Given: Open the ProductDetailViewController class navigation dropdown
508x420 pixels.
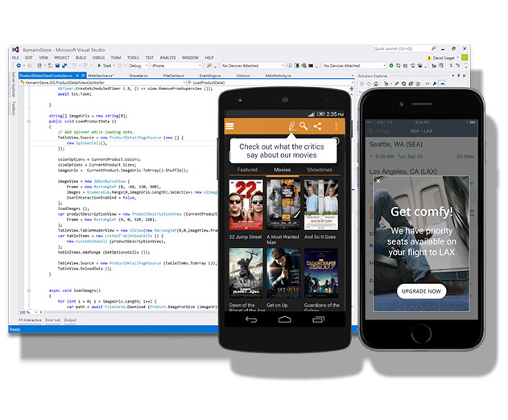Looking at the screenshot, I should (103, 83).
